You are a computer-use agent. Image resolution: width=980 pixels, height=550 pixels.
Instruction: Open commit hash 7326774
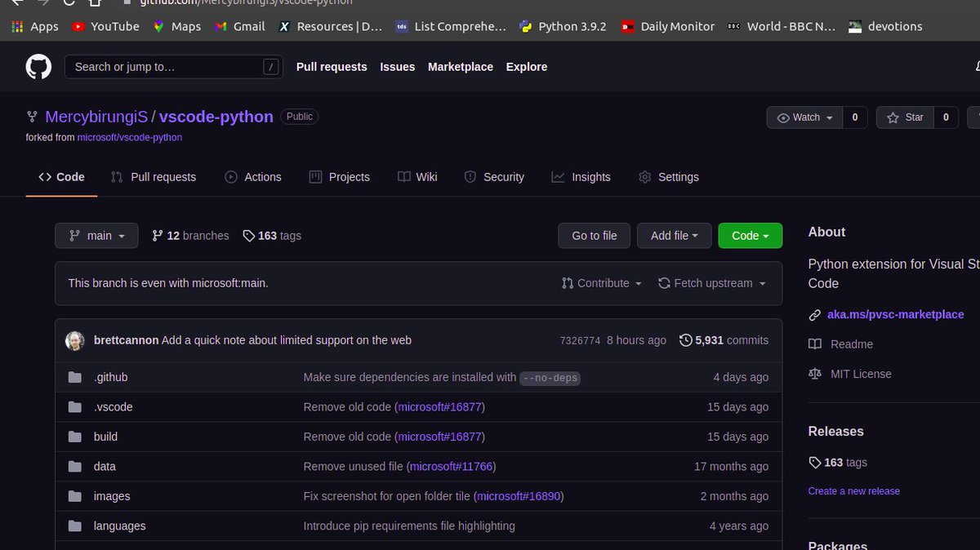pyautogui.click(x=581, y=340)
